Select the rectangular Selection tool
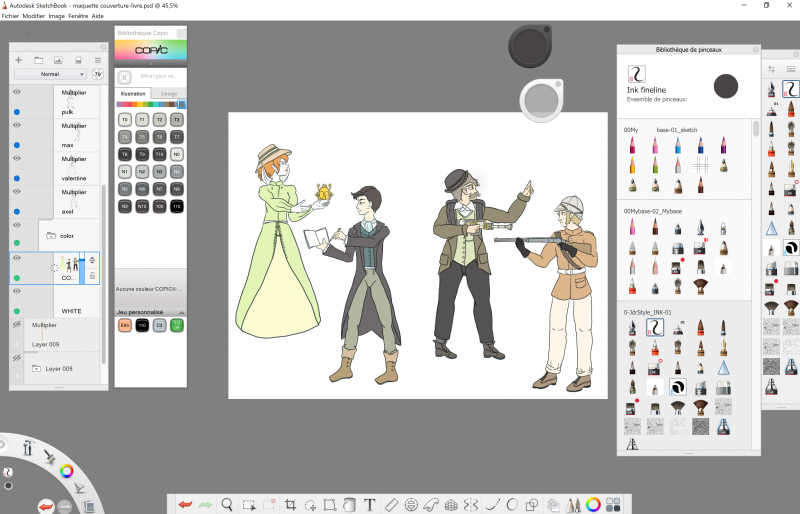The image size is (800, 514). pos(249,505)
